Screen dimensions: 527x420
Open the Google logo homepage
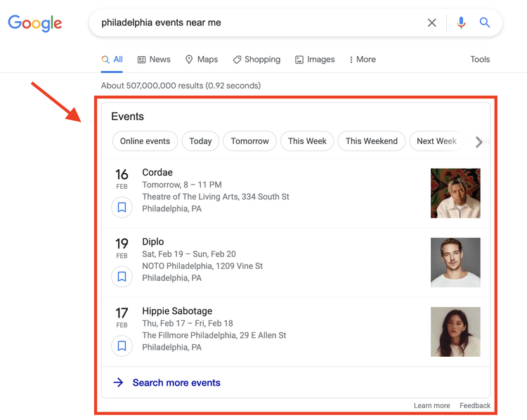coord(35,23)
